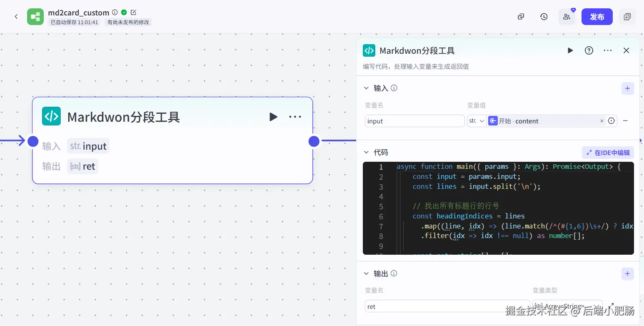
Task: Open version history clock icon
Action: tap(544, 17)
